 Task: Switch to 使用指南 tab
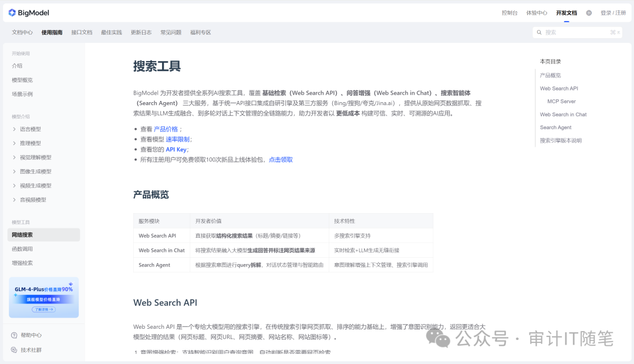point(52,32)
